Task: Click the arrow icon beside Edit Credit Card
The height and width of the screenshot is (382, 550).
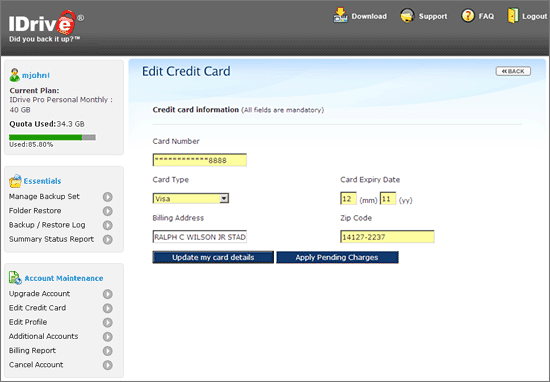Action: click(x=108, y=308)
